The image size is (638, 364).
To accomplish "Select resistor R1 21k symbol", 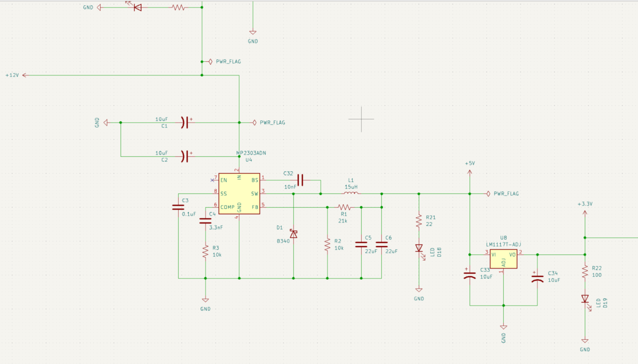I will pyautogui.click(x=344, y=207).
